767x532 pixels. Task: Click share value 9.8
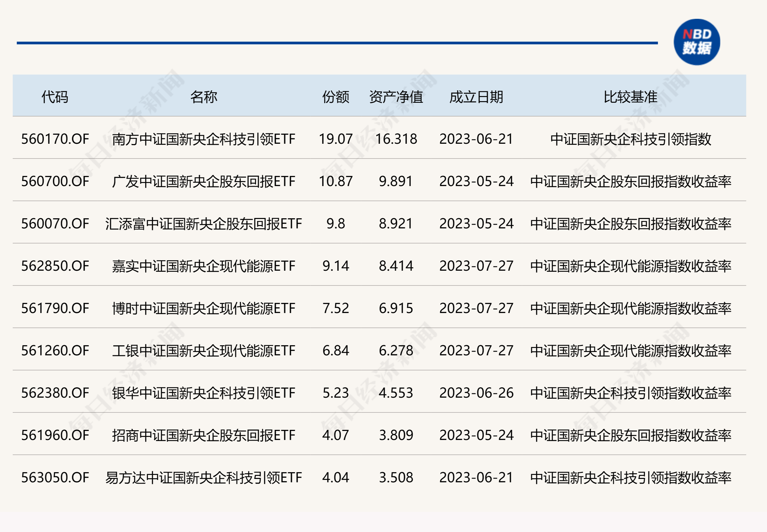pos(336,224)
